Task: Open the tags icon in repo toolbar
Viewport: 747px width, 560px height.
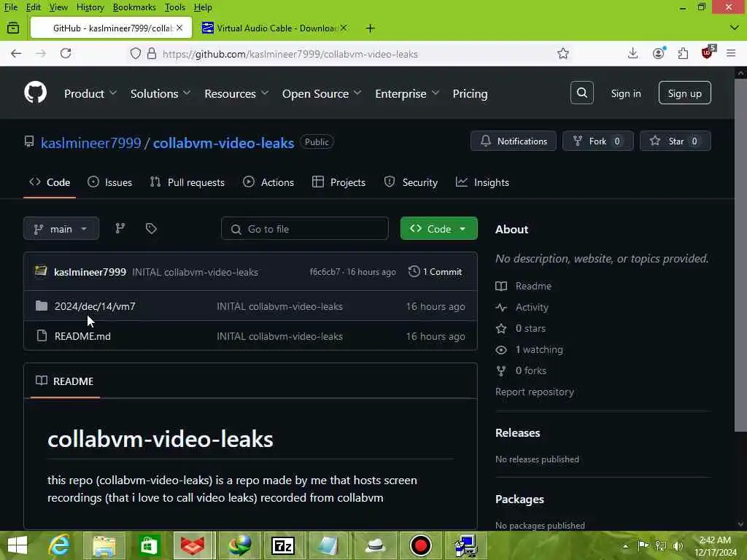Action: (x=151, y=228)
